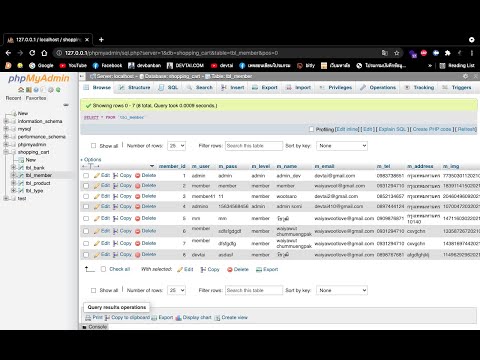Screen dimensions: 480x360
Task: Open page settings gear icon
Action: click(465, 76)
